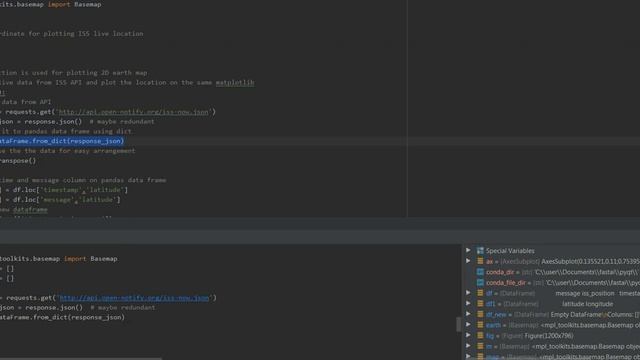The height and width of the screenshot is (360, 640).
Task: Expand the df1 DataFrame variable
Action: pyautogui.click(x=468, y=303)
